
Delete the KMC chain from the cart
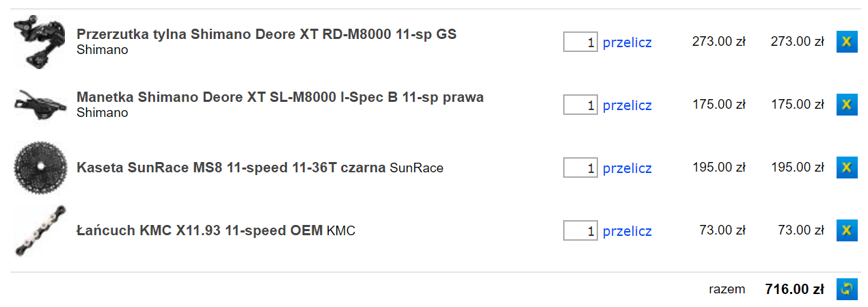847,230
